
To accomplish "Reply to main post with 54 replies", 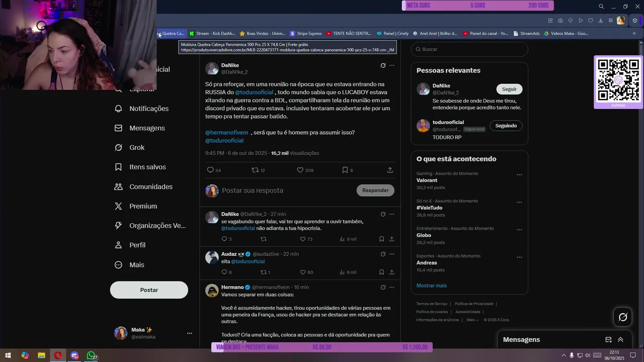I will (214, 170).
